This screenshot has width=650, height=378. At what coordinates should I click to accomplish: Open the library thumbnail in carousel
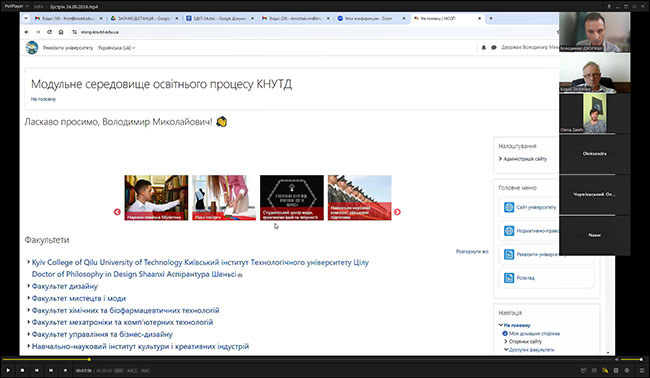click(x=156, y=198)
